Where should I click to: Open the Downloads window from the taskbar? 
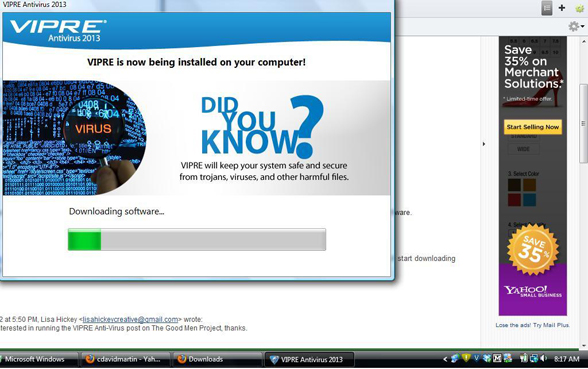[217, 359]
